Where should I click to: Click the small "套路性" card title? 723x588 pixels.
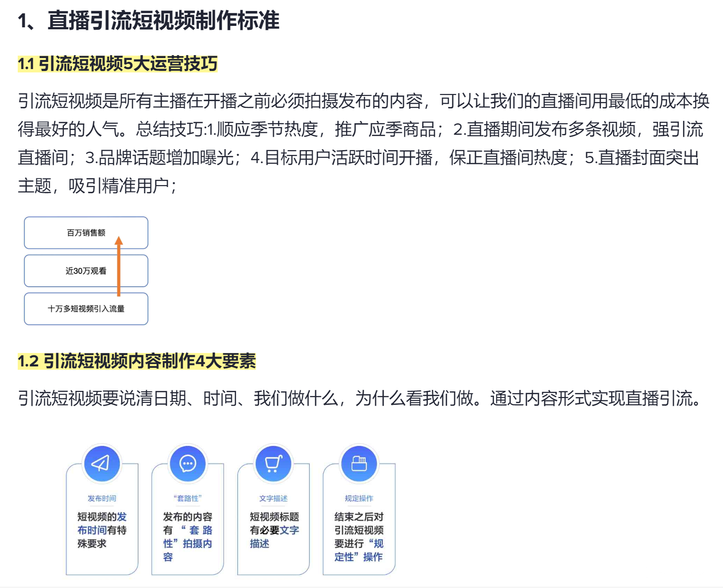coord(187,498)
